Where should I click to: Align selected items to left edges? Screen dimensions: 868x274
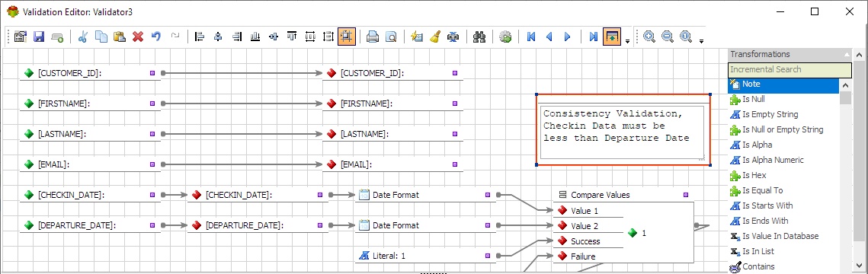click(x=200, y=37)
